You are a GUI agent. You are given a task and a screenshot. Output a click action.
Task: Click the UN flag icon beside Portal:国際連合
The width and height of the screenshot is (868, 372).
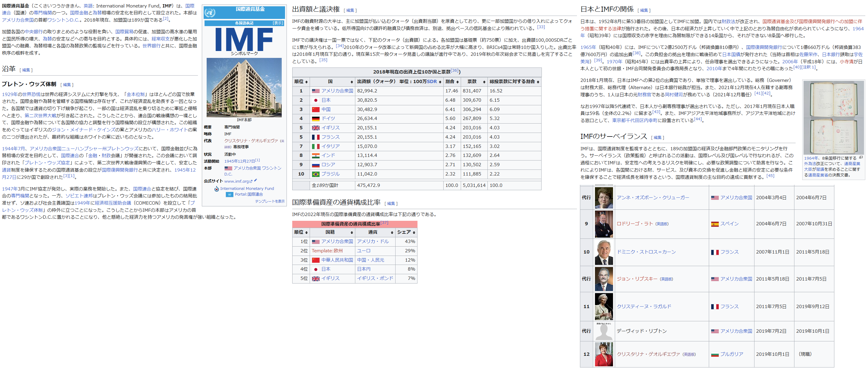229,195
